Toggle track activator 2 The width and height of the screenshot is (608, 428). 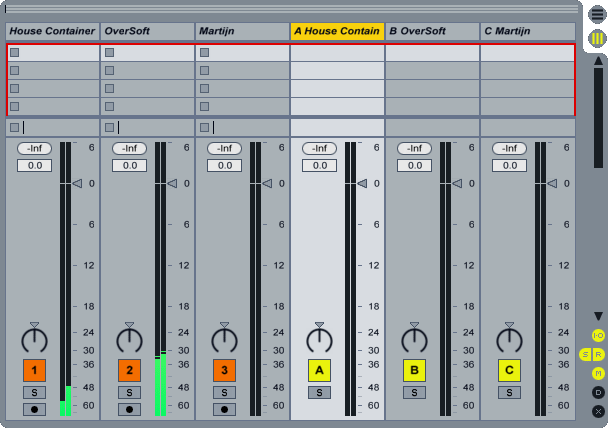(129, 370)
